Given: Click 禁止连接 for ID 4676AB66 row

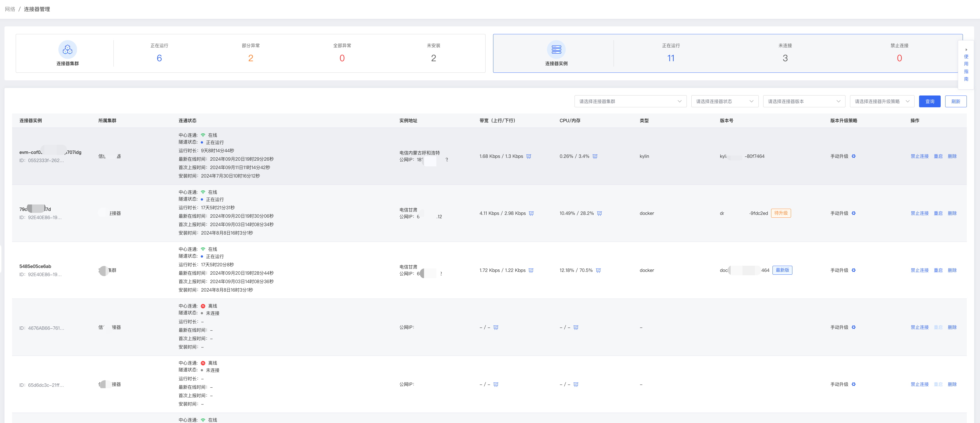Looking at the screenshot, I should pyautogui.click(x=919, y=328).
